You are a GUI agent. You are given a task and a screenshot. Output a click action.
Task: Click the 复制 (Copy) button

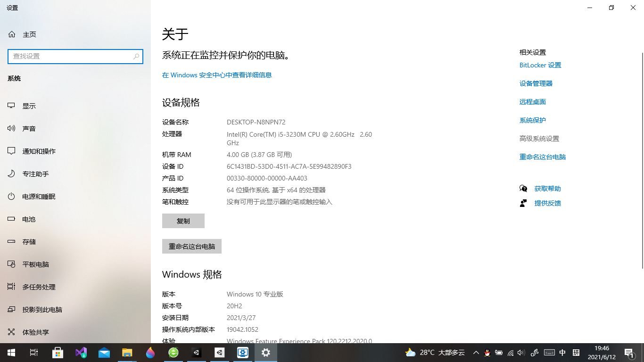click(x=183, y=221)
